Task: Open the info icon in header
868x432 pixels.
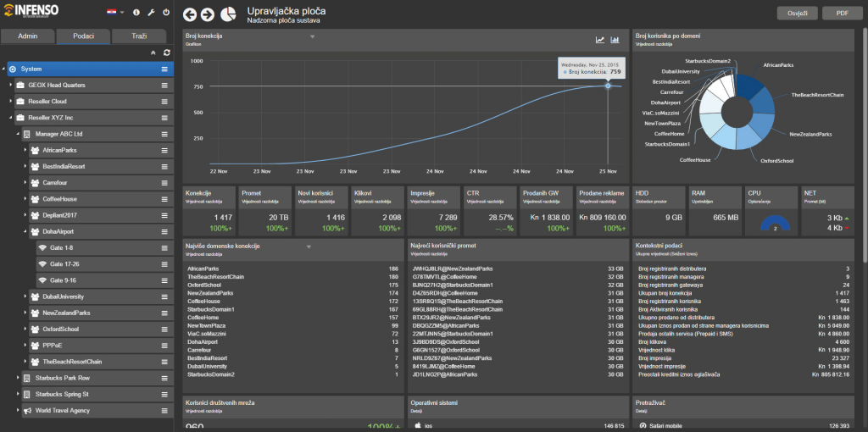Action: click(136, 14)
